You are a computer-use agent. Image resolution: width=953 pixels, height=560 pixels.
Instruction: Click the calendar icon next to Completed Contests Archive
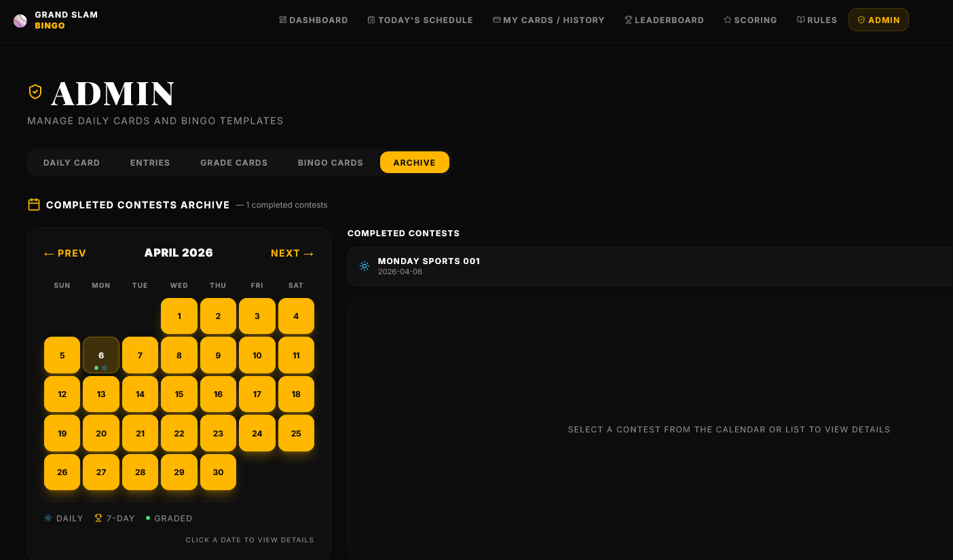(34, 204)
